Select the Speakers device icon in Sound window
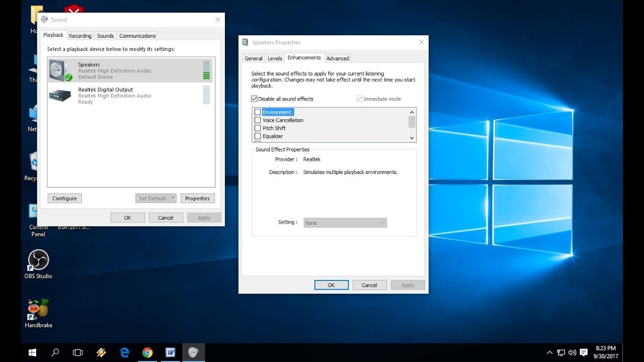 tap(61, 70)
